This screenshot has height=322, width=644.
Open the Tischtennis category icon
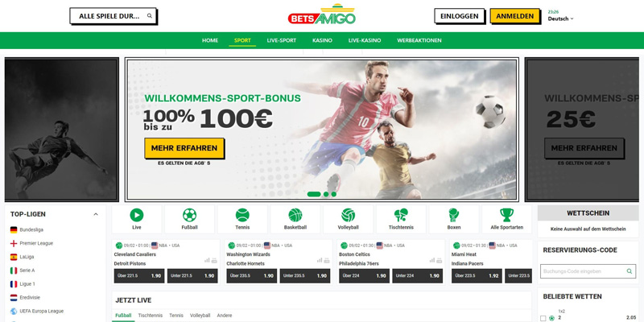tap(401, 215)
